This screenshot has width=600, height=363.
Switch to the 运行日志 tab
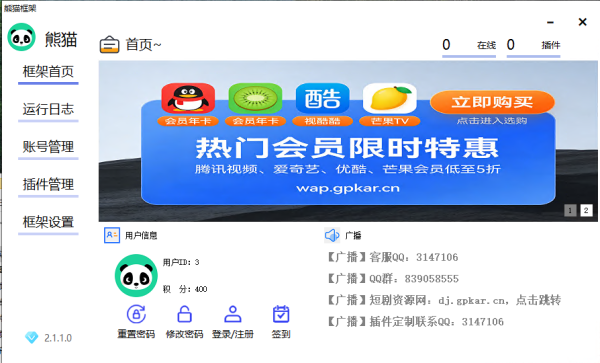pos(48,109)
